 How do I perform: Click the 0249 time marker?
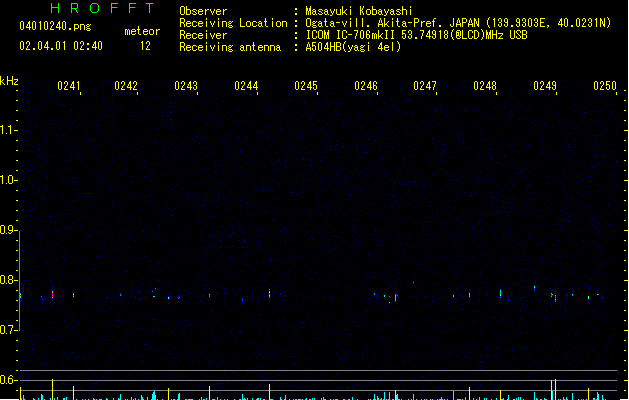(545, 86)
